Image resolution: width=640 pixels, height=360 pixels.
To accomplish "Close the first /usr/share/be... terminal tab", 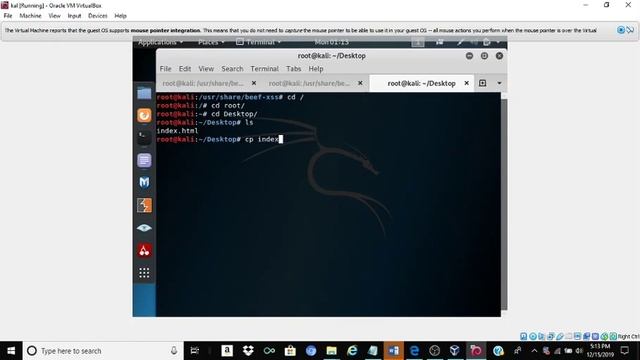I will click(x=254, y=83).
